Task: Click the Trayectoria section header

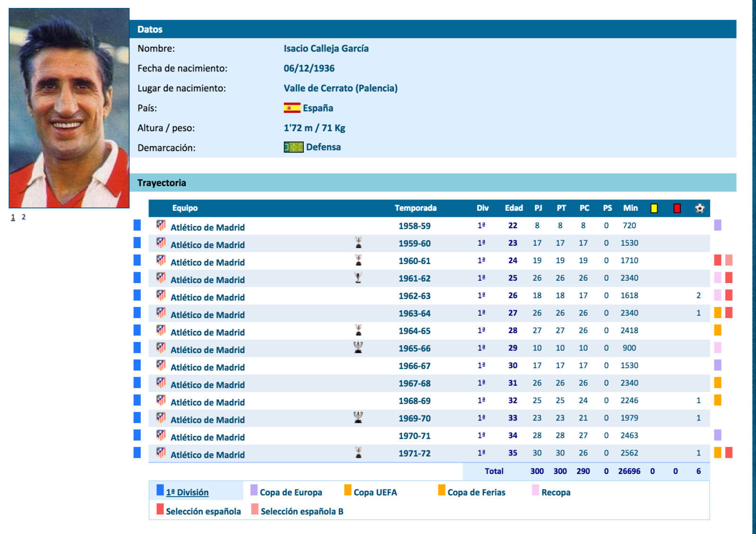Action: coord(433,182)
